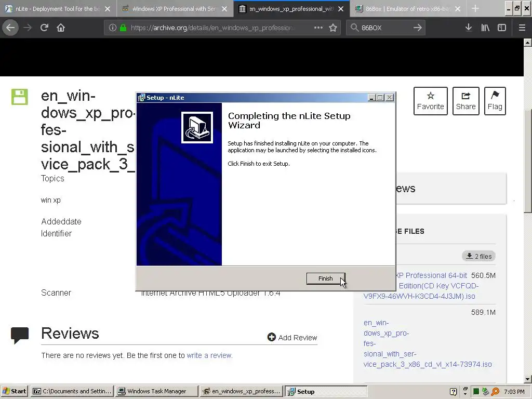Open the hamburger menu in browser
Viewport: 532px width, 399px height.
pos(522,28)
